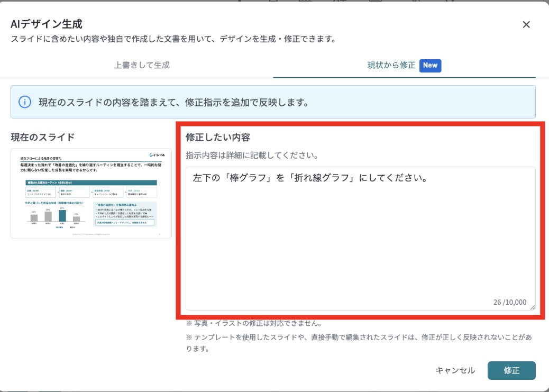Grab the text area resize handle
The image size is (549, 392).
point(532,307)
